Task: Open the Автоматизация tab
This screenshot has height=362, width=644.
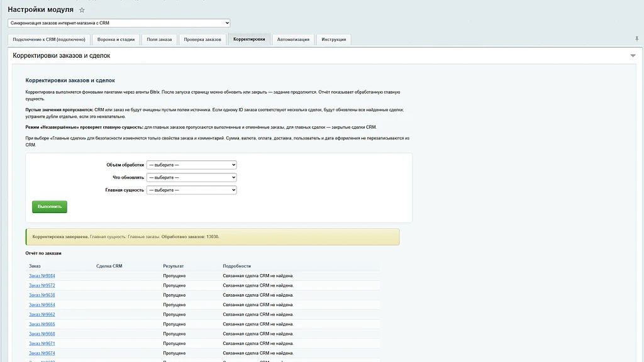Action: tap(293, 40)
